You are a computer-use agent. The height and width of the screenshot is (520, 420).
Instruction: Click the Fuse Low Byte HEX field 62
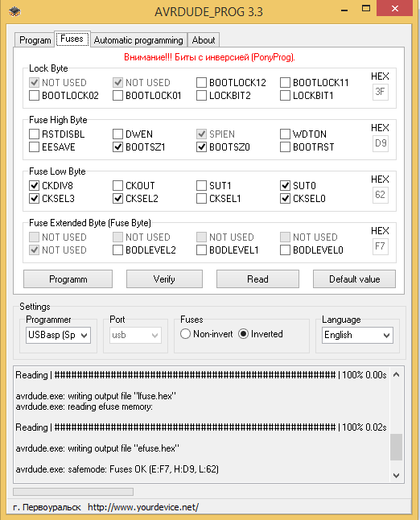click(x=381, y=195)
